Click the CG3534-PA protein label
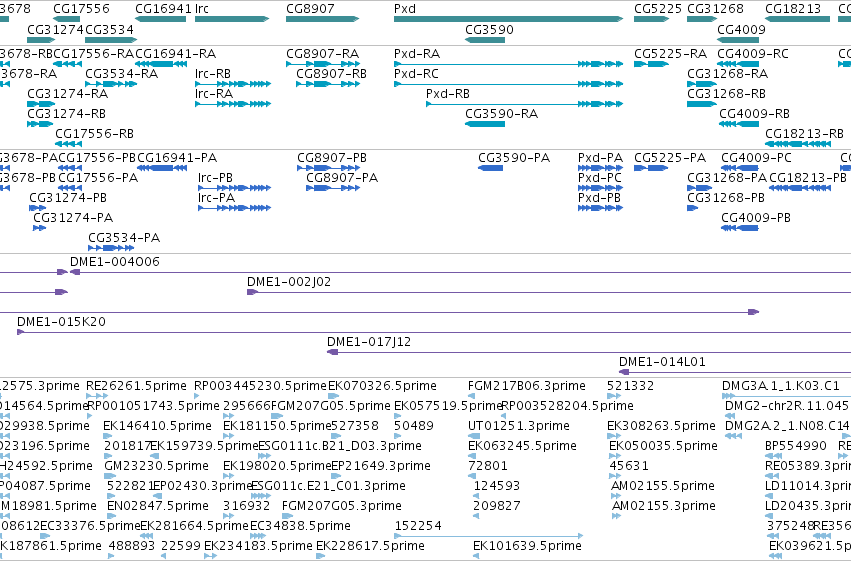851x561 pixels. tap(124, 238)
